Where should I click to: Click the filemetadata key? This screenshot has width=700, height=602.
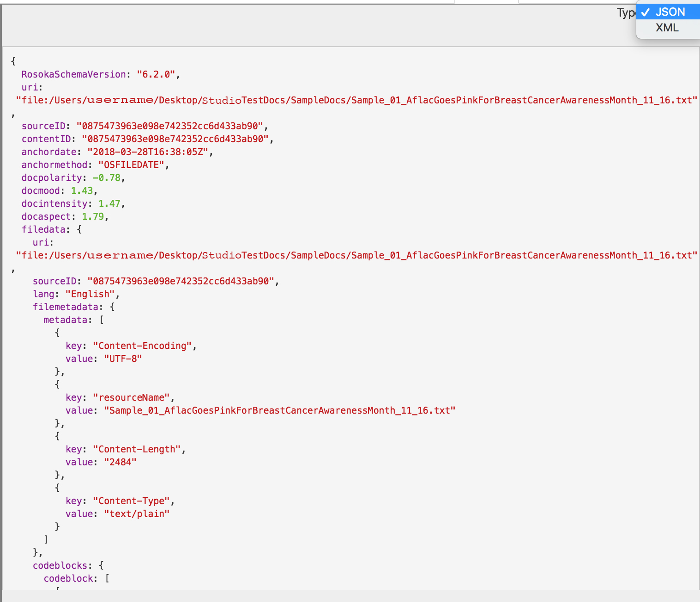click(x=65, y=307)
